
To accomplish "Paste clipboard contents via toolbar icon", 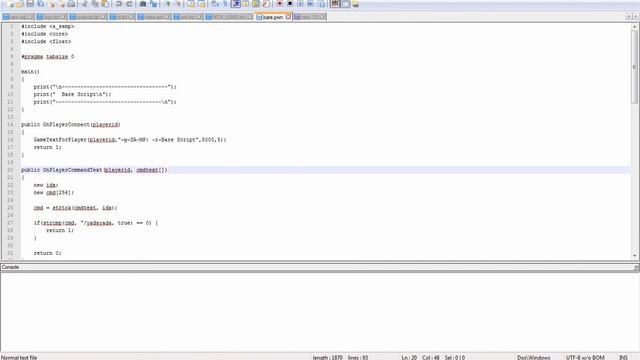I will (105, 4).
